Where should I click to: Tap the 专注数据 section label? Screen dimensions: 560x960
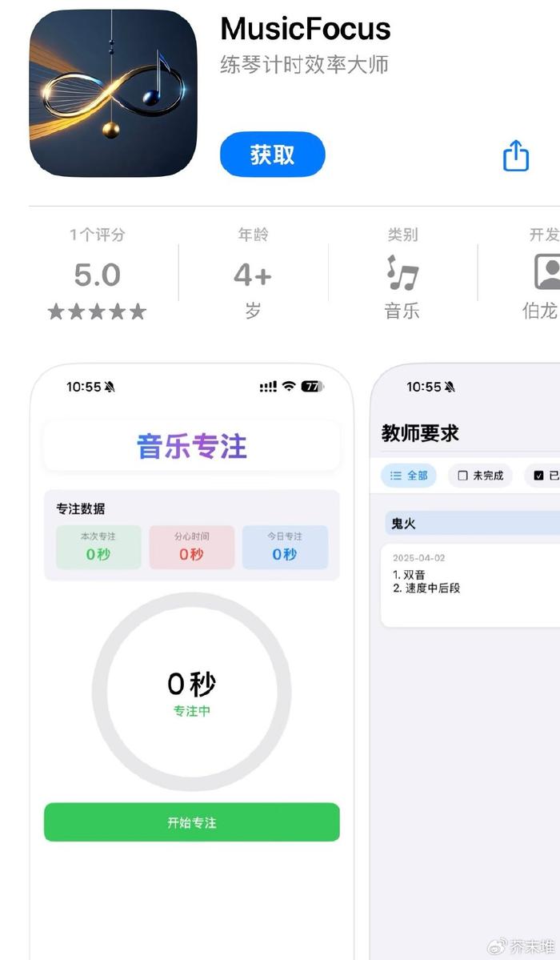click(x=81, y=508)
